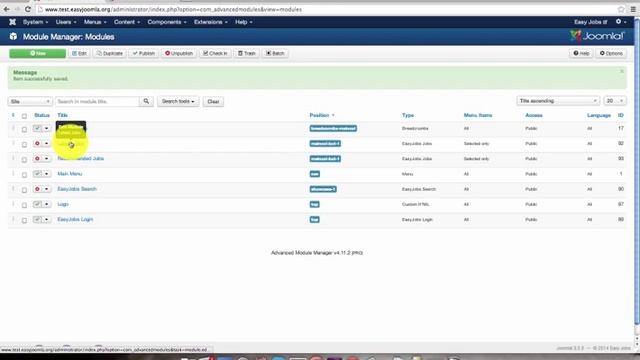The height and width of the screenshot is (360, 640).
Task: Click drag handle of the Main Menu row
Action: click(13, 174)
